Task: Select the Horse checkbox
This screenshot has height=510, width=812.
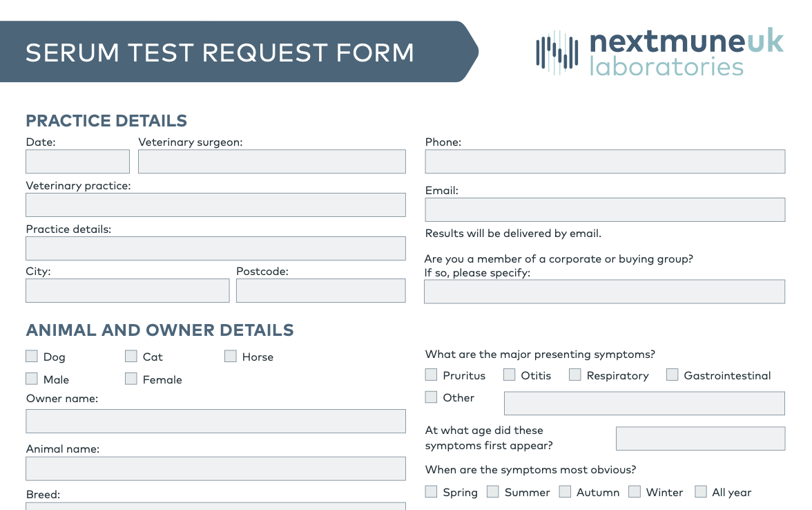Action: point(231,356)
